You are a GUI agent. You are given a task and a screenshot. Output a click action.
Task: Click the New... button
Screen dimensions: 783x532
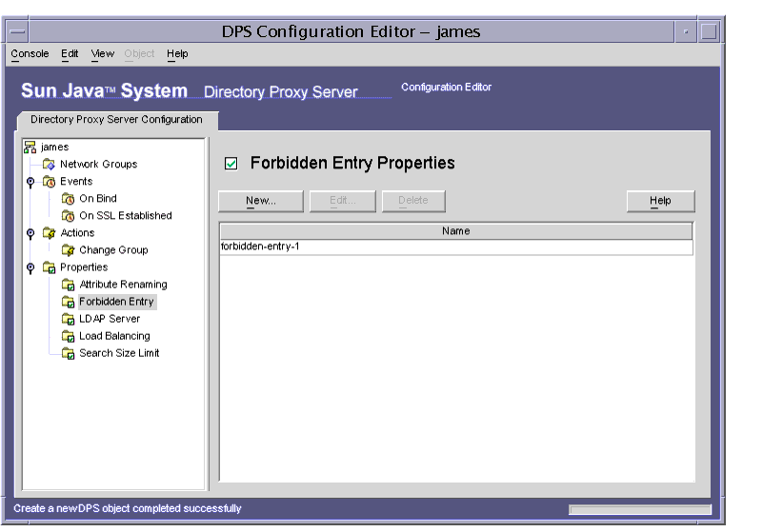[x=261, y=201]
